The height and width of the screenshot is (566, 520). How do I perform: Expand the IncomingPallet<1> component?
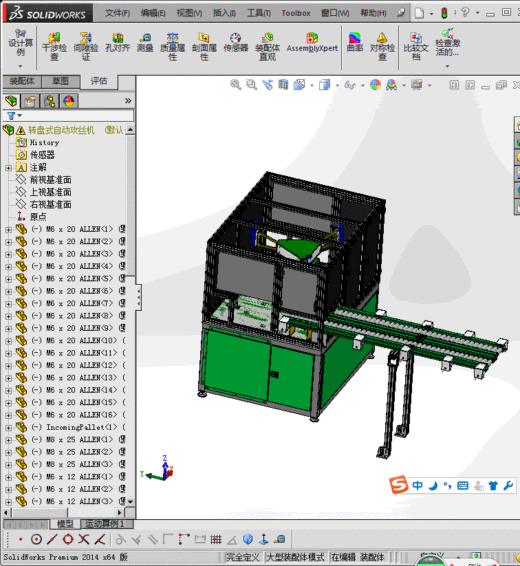8,428
